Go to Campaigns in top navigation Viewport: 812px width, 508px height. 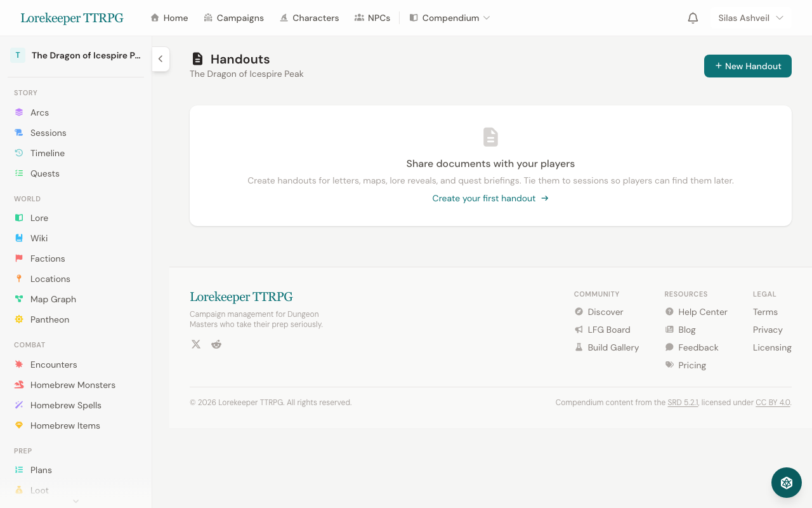[x=233, y=18]
